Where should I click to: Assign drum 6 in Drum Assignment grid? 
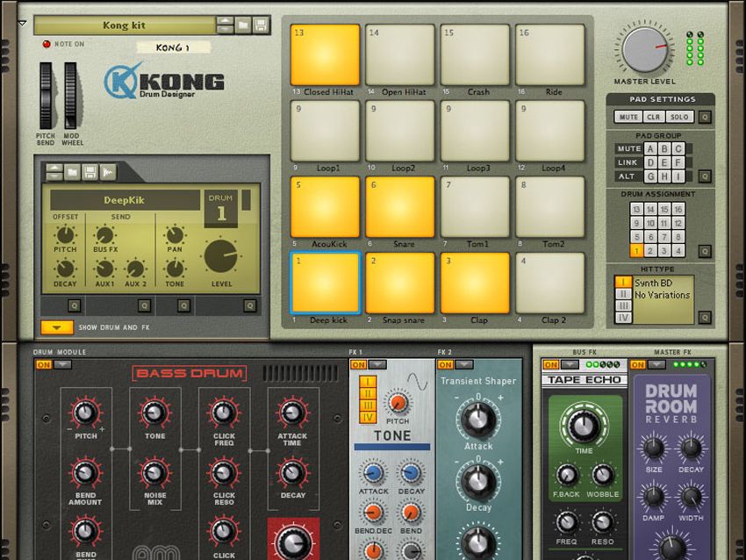(650, 237)
